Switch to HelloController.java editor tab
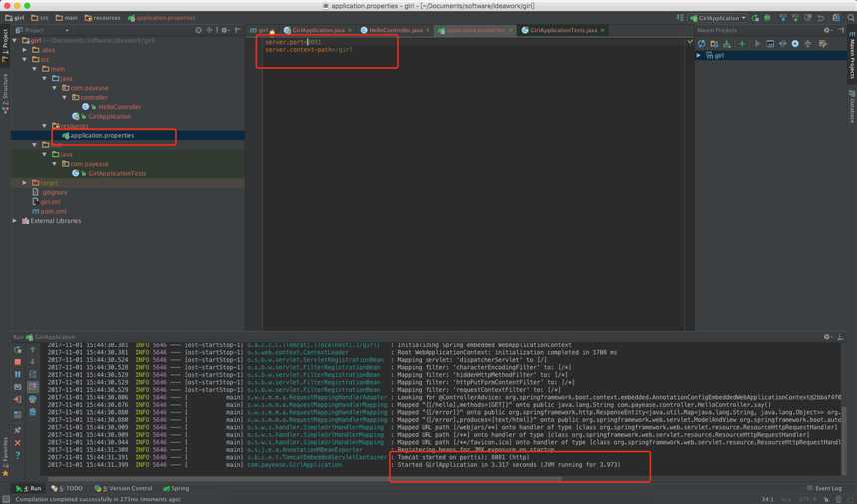The height and width of the screenshot is (504, 857). click(395, 30)
